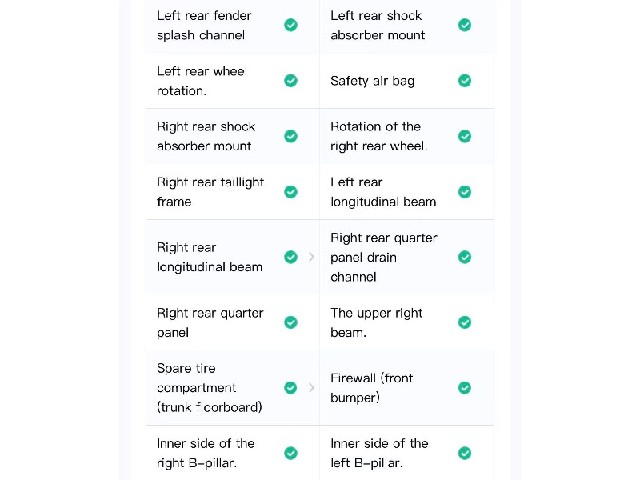The width and height of the screenshot is (640, 480).
Task: Select Right rear longitudinal beam label
Action: coord(210,257)
